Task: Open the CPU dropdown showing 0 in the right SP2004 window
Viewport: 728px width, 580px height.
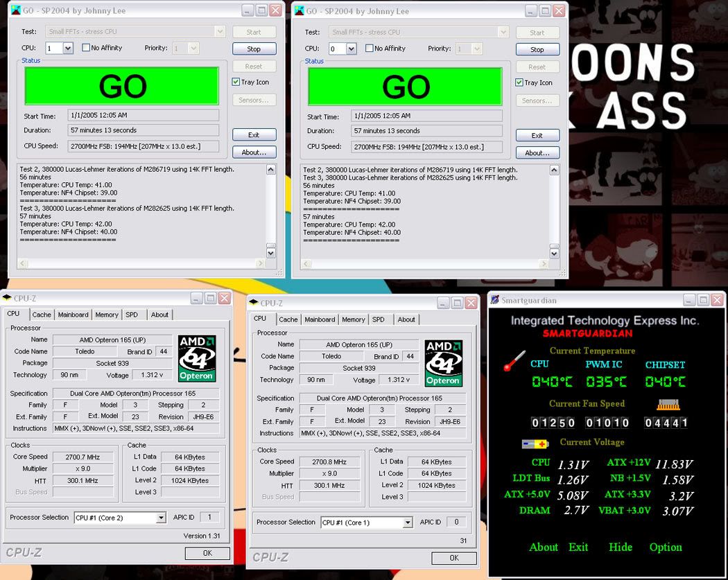Action: coord(351,49)
